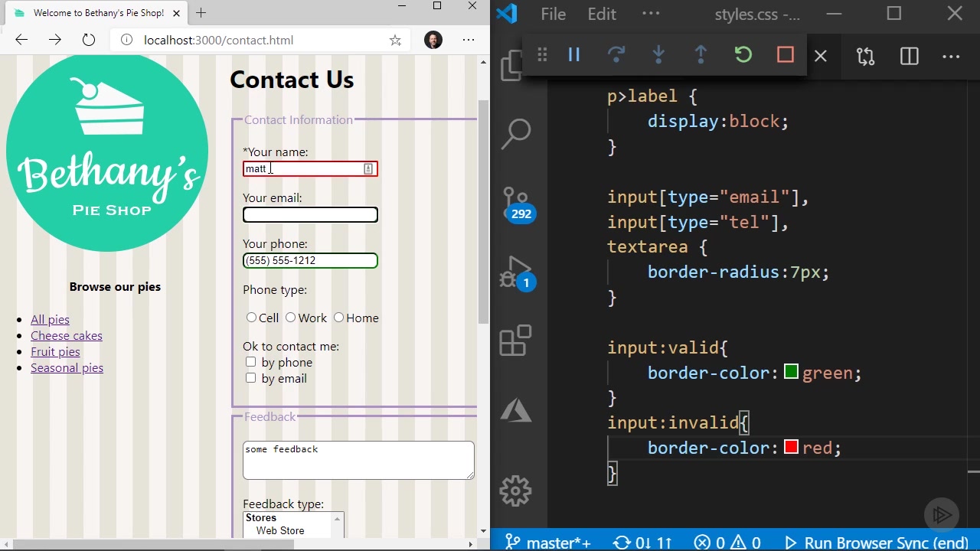Check the 'by phone' contact checkbox
This screenshot has height=551, width=980.
pos(250,362)
